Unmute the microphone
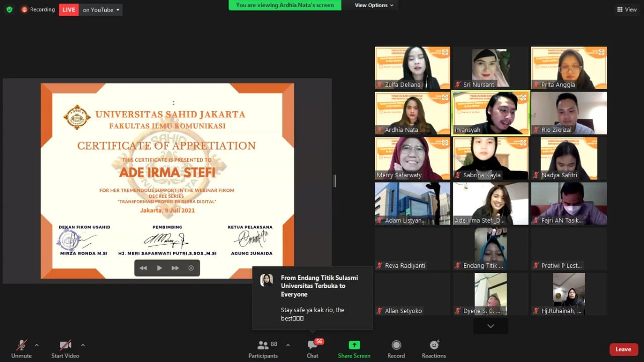The width and height of the screenshot is (644, 362). click(22, 349)
